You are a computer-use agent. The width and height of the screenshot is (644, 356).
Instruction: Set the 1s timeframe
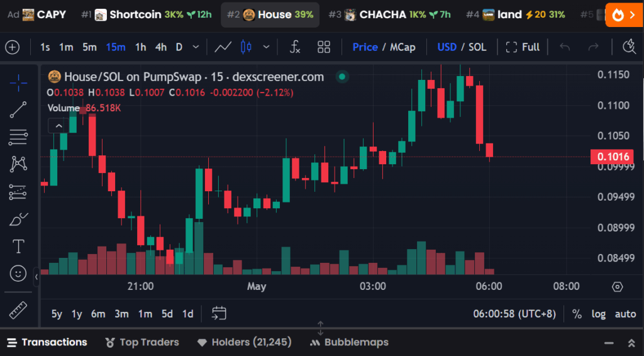[45, 47]
